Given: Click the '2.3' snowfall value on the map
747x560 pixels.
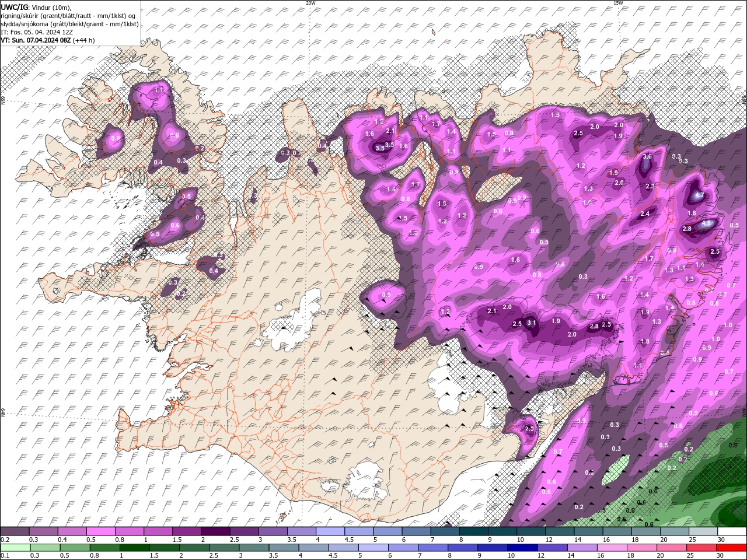Looking at the screenshot, I should (651, 186).
